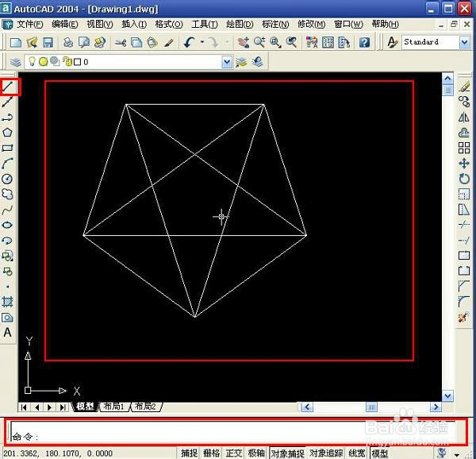Select the Explode tool
This screenshot has width=476, height=459.
coord(464,318)
